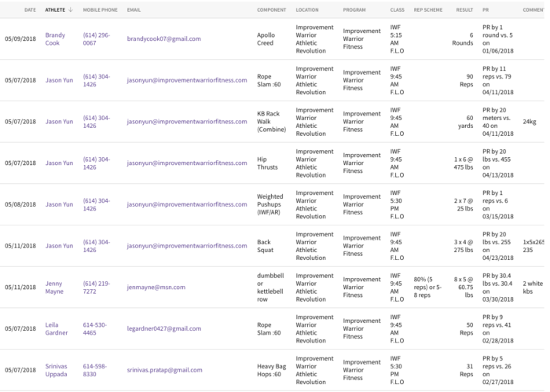Email jenmayne@msn.com
Viewport: 550px width, 392px height.
[x=156, y=288]
